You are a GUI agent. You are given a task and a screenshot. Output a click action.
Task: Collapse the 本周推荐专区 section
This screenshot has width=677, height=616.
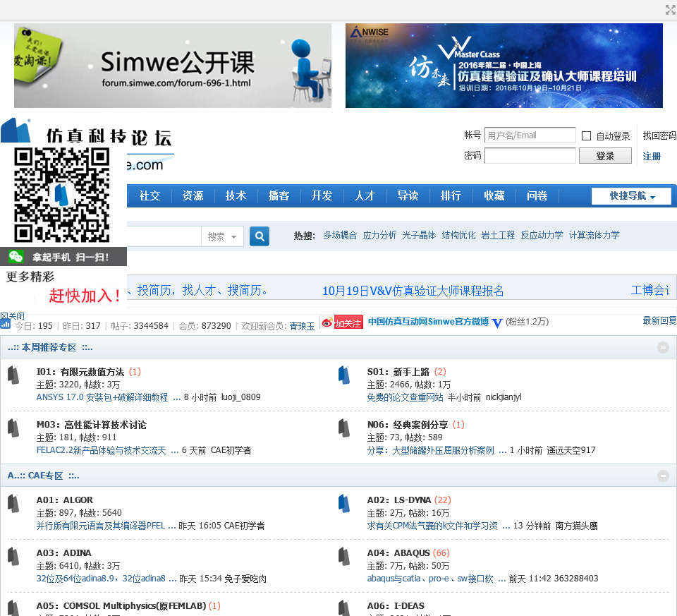[x=663, y=347]
